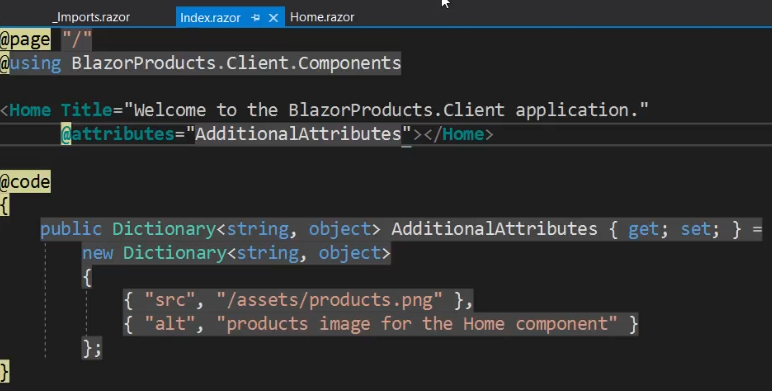Click Dictionary type in the property declaration
This screenshot has width=772, height=391.
[164, 229]
